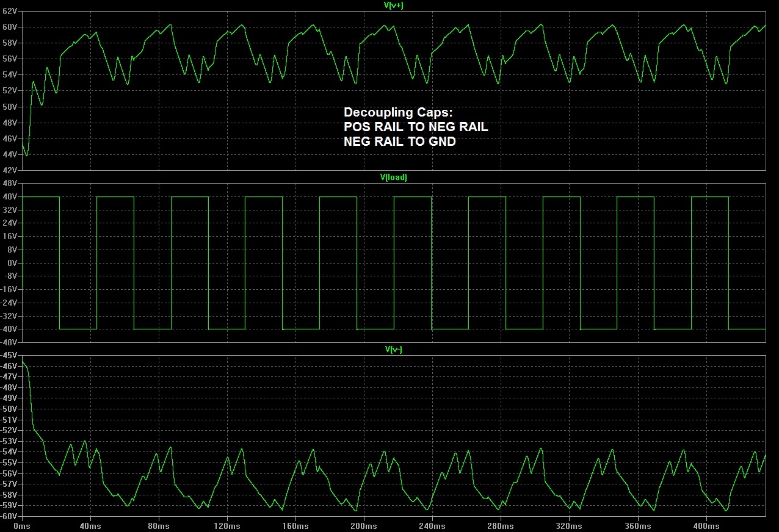Image resolution: width=779 pixels, height=532 pixels.
Task: Click the 320ms label on the time axis
Action: pos(568,525)
